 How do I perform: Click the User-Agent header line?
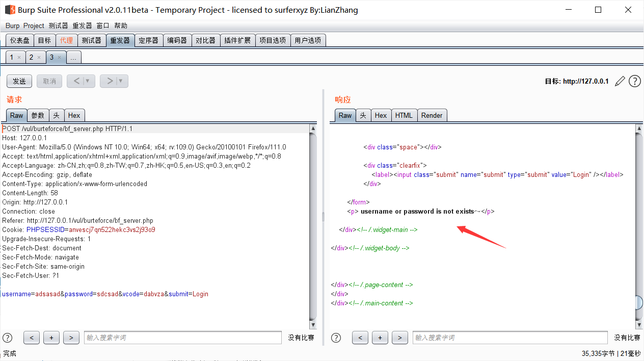[x=144, y=147]
